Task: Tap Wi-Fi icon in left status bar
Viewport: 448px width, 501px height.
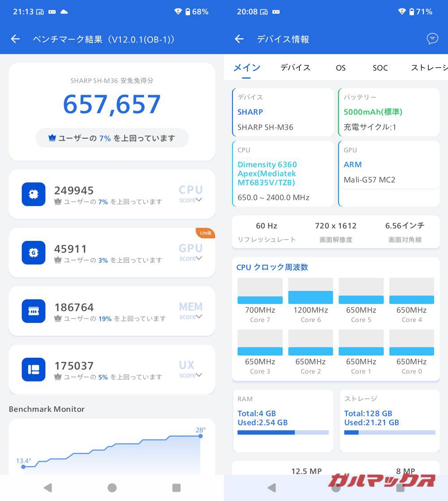Action: coord(178,12)
